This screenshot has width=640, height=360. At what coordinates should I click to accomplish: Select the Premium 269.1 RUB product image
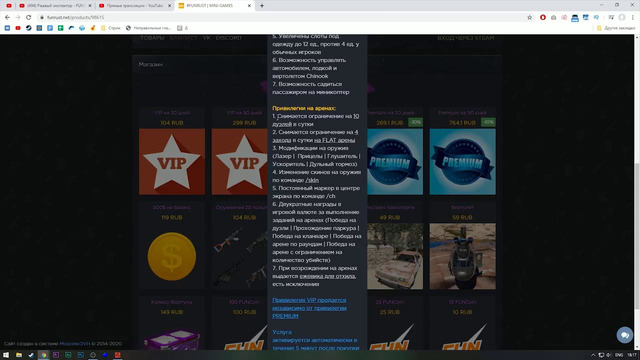coord(395,162)
